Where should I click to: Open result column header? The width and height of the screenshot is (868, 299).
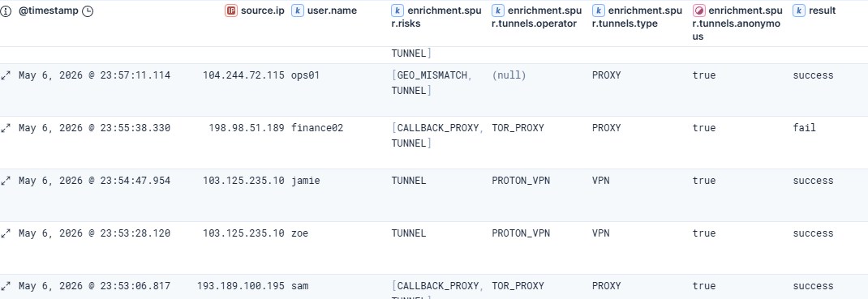pos(822,11)
